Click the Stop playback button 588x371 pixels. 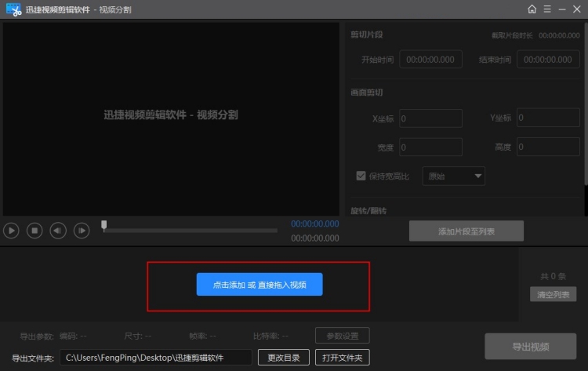[34, 231]
